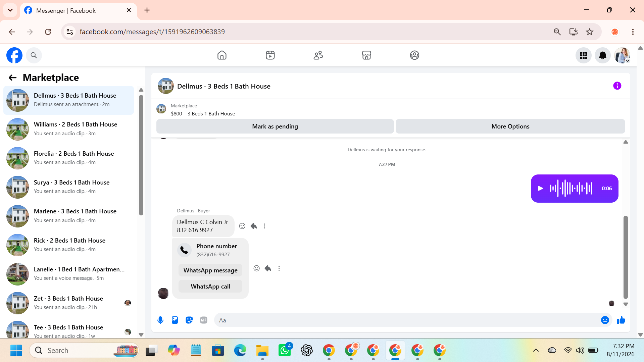
Task: React to the phone number attachment
Action: (x=256, y=268)
